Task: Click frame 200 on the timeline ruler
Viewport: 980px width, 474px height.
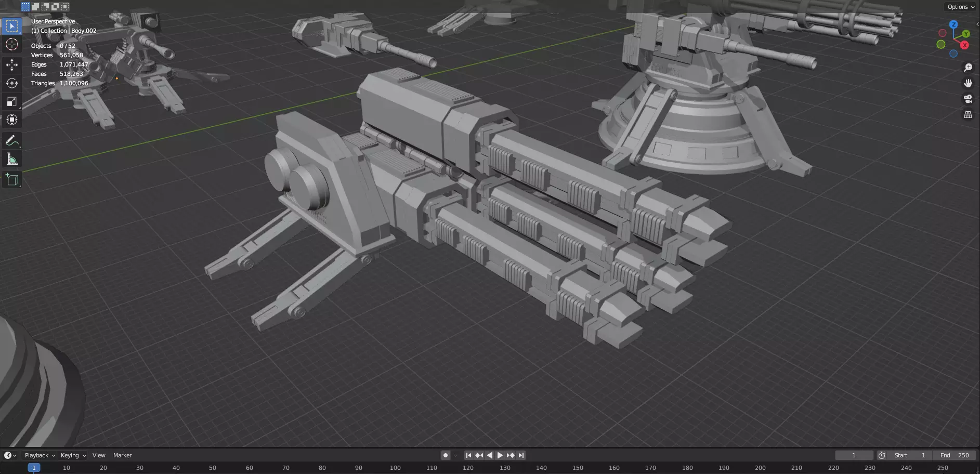Action: pyautogui.click(x=760, y=468)
